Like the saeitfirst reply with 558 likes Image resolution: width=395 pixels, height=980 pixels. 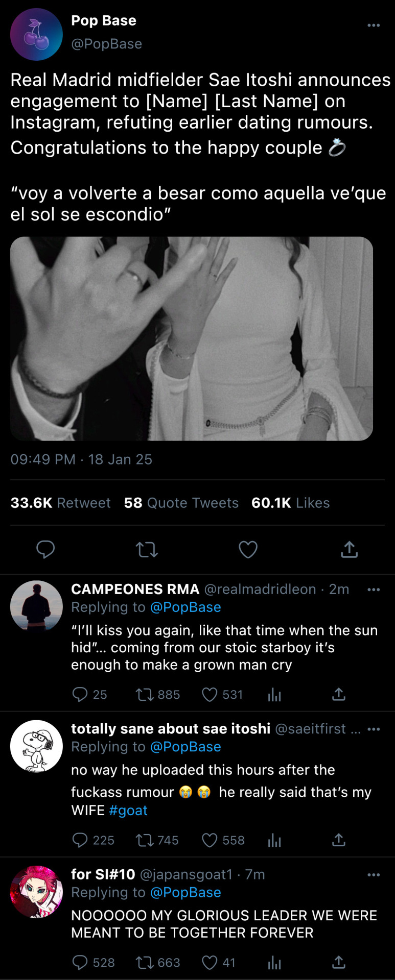[x=210, y=840]
